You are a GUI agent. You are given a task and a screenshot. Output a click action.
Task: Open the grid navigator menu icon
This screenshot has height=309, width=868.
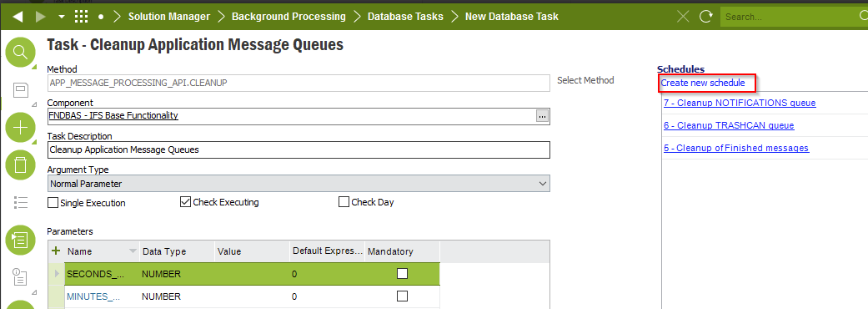pyautogui.click(x=81, y=17)
